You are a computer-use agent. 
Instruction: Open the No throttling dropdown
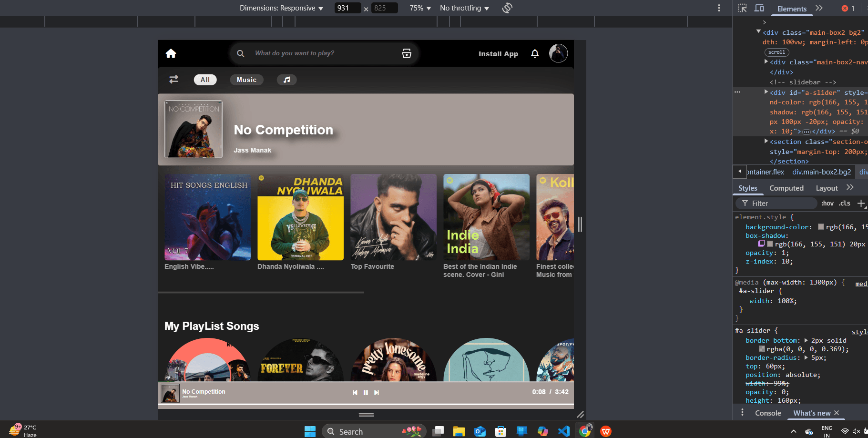click(x=463, y=8)
